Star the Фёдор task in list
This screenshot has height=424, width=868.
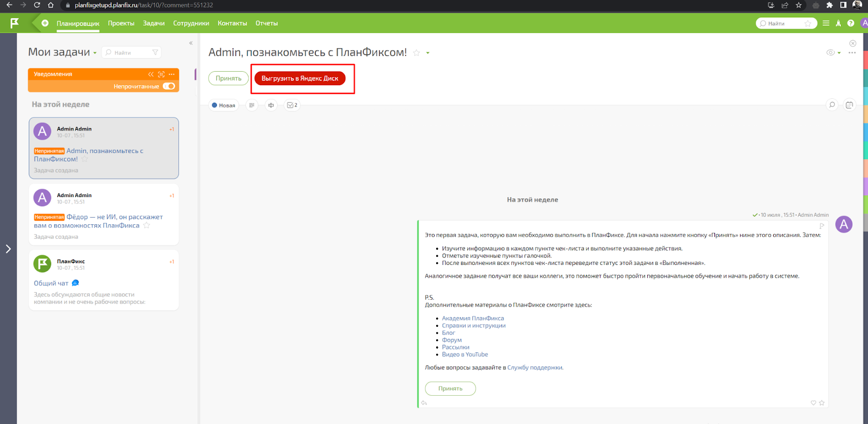pyautogui.click(x=146, y=225)
